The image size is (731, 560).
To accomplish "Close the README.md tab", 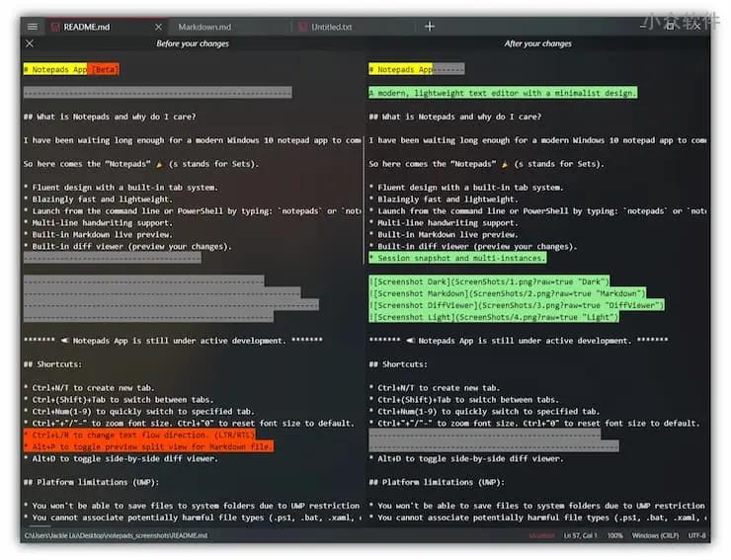I will 158,27.
